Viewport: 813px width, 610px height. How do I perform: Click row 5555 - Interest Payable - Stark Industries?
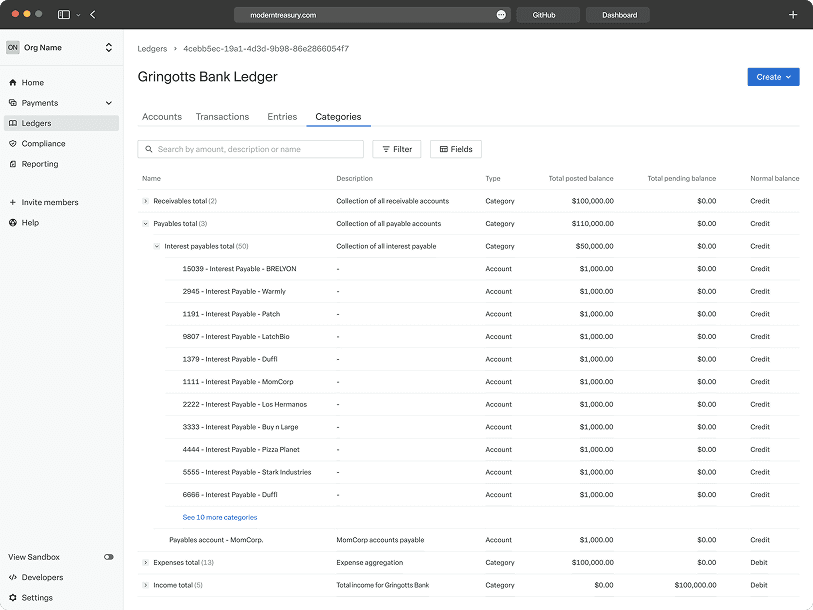482,472
